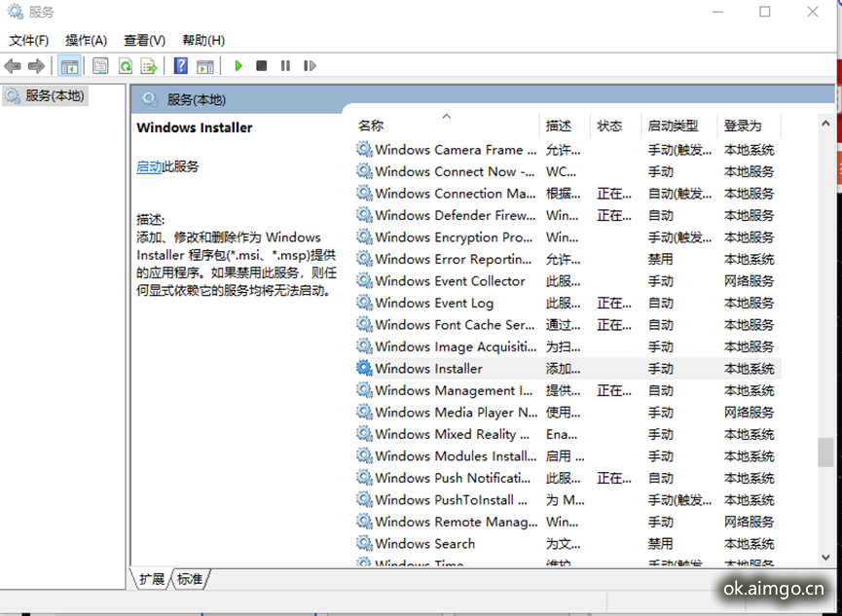Select Windows Connect Now service name
This screenshot has width=842, height=616.
point(455,171)
